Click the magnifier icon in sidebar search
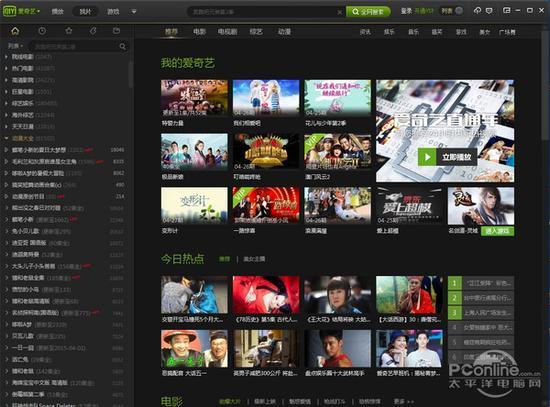550x407 pixels. (x=122, y=46)
